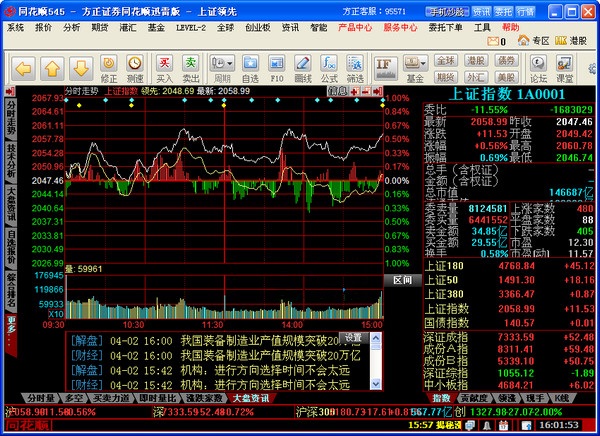The image size is (600, 436).
Task: Click the red minus icon beside 信息
Action: [x=366, y=91]
